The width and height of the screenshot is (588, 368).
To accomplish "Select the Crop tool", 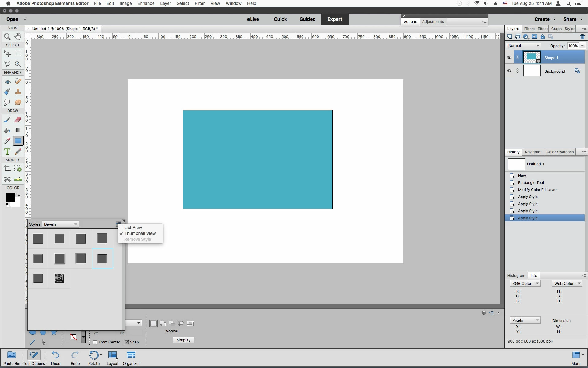I will point(7,168).
